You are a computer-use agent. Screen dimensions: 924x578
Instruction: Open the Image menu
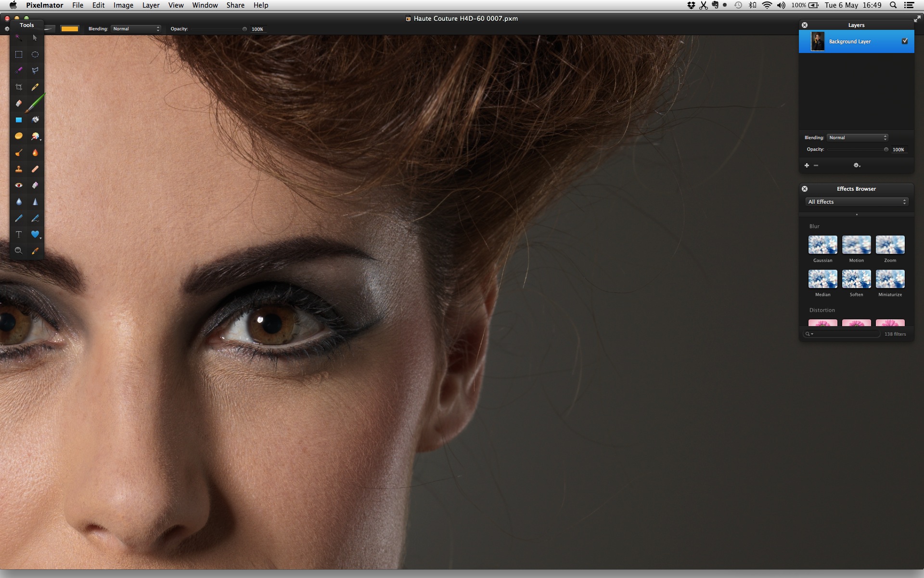[123, 5]
